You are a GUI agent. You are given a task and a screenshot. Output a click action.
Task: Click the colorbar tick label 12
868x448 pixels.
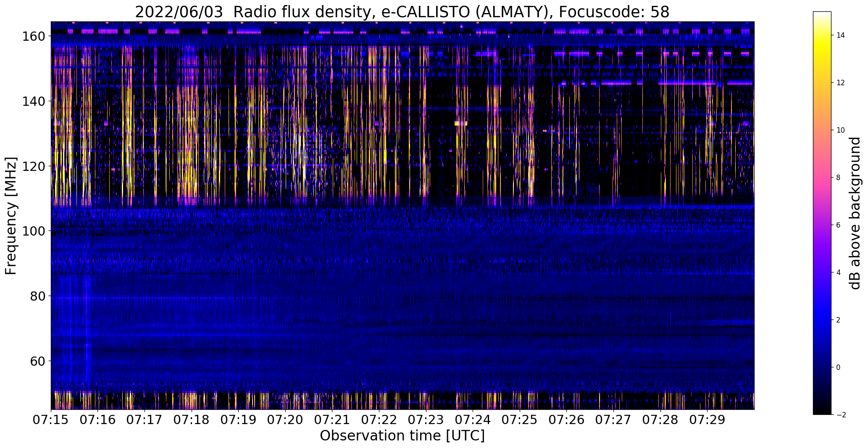click(x=841, y=83)
